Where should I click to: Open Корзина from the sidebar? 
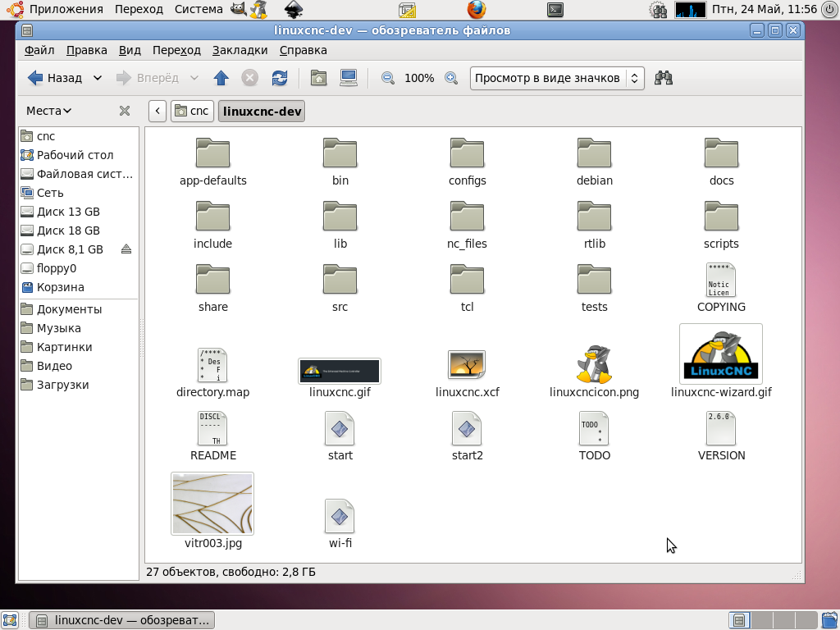pos(79,287)
